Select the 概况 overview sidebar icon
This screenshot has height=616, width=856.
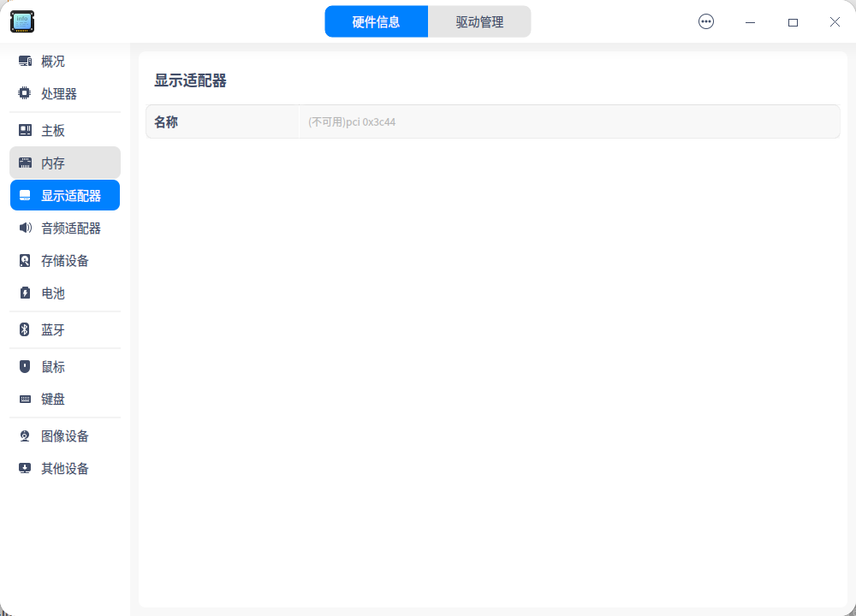tap(24, 61)
